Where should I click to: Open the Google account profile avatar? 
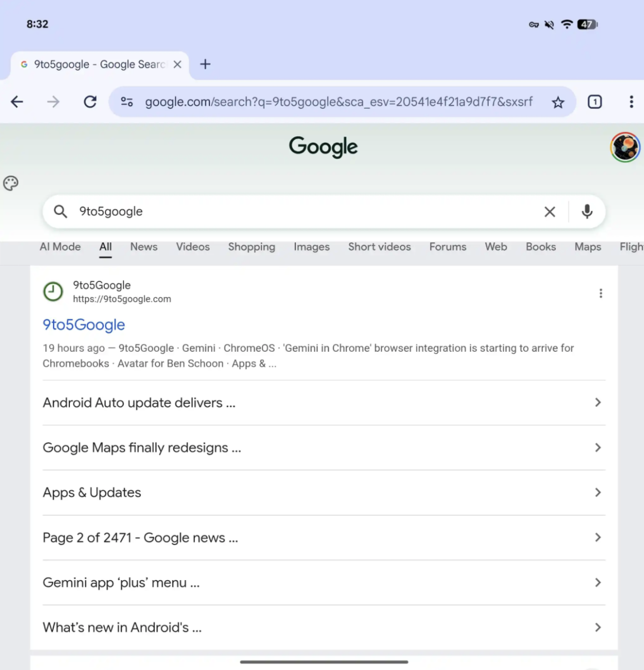pos(625,147)
